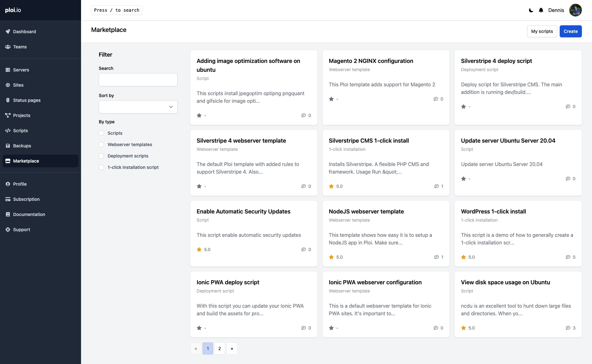This screenshot has height=364, width=592.
Task: Open the Sort by dropdown
Action: tap(138, 107)
